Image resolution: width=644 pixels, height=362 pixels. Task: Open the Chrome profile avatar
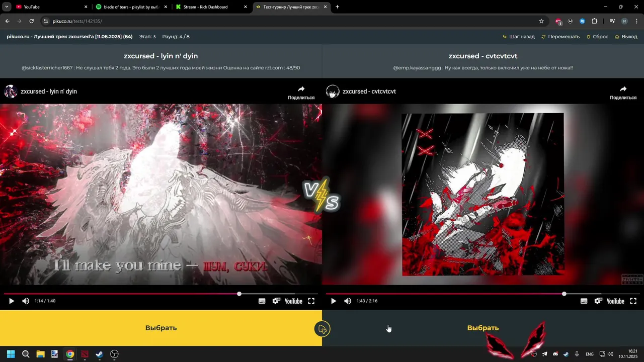point(624,21)
